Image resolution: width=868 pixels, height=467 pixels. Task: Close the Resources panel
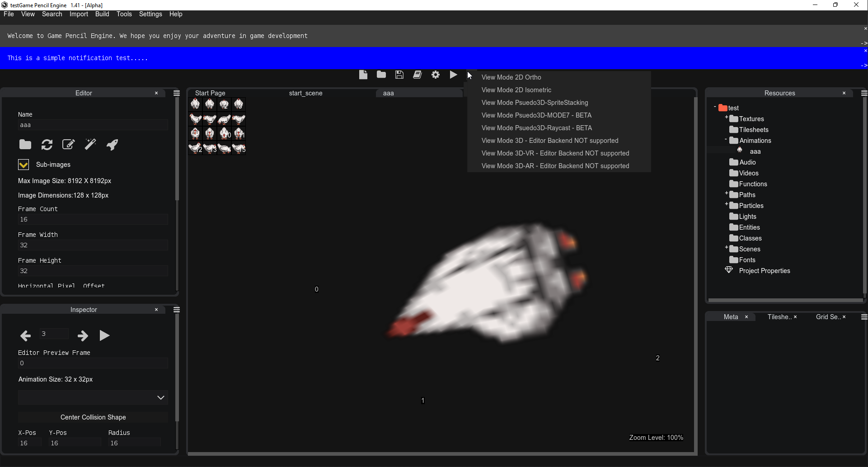[x=844, y=93]
